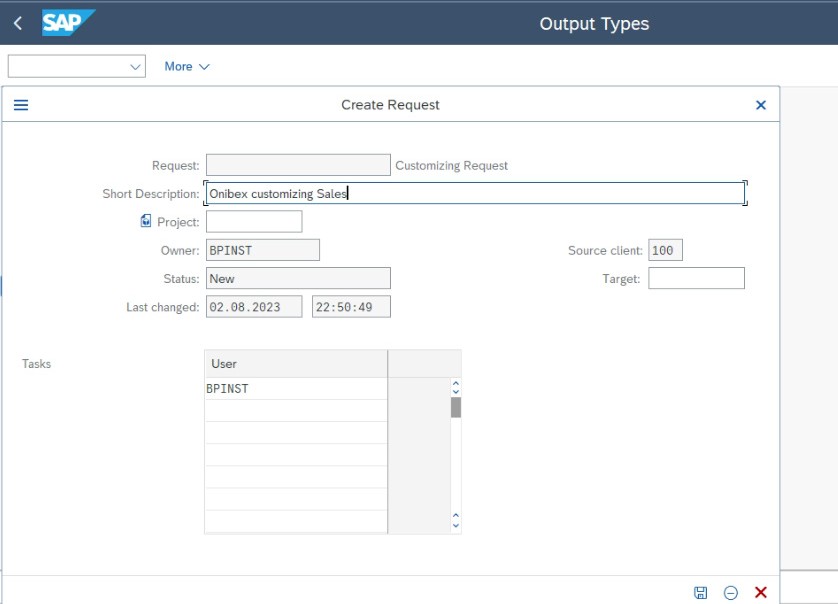Click the Target input field
The image size is (838, 604).
point(696,278)
